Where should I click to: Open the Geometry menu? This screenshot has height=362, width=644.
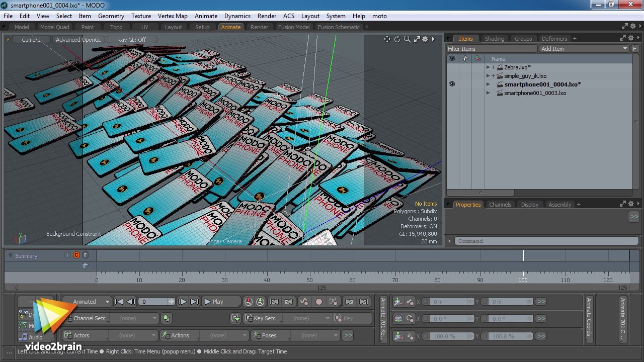[x=111, y=16]
